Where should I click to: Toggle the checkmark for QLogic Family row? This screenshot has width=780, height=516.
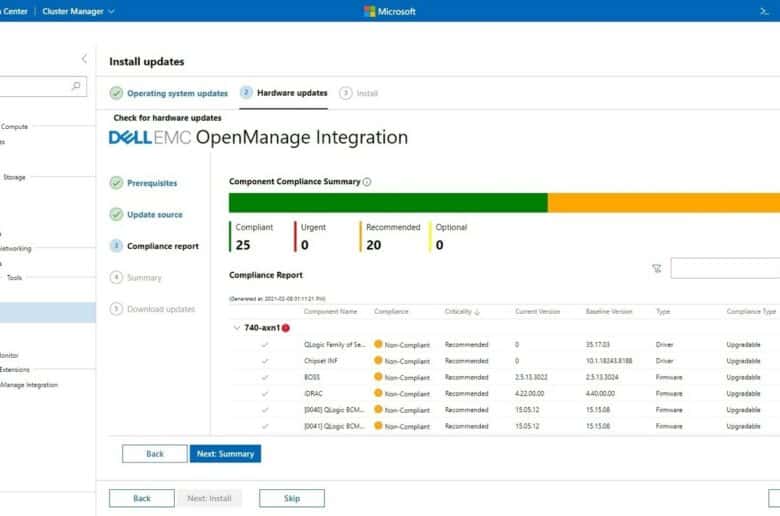pyautogui.click(x=265, y=344)
